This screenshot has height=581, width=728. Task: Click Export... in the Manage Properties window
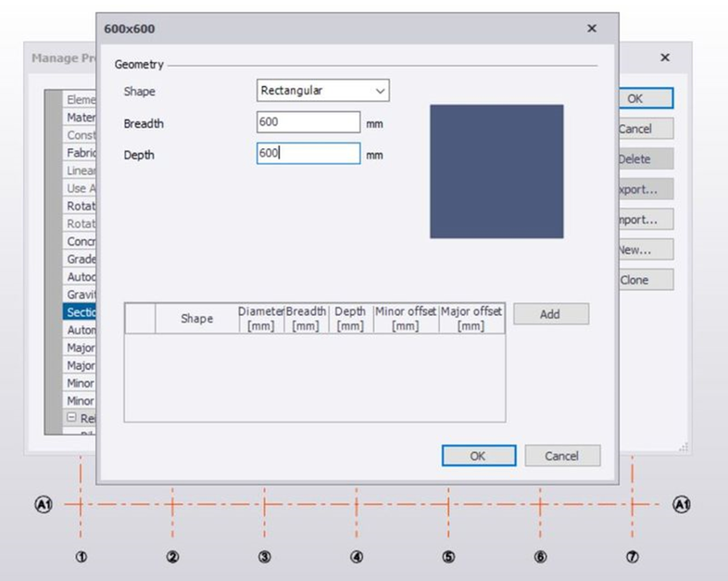click(x=646, y=189)
